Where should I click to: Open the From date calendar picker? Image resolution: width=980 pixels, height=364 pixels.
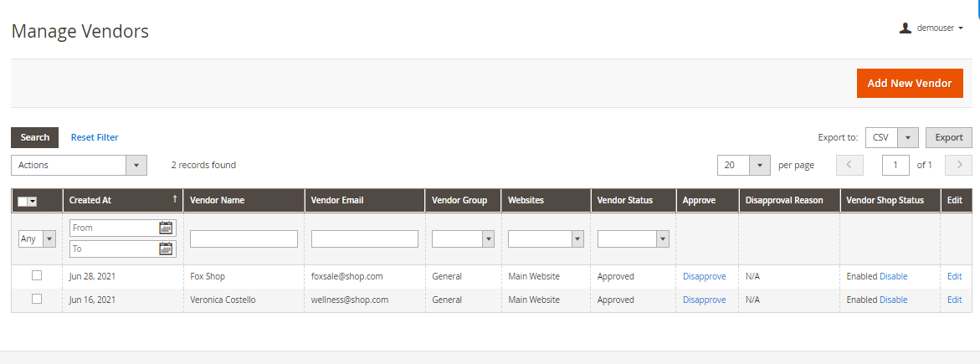[166, 228]
